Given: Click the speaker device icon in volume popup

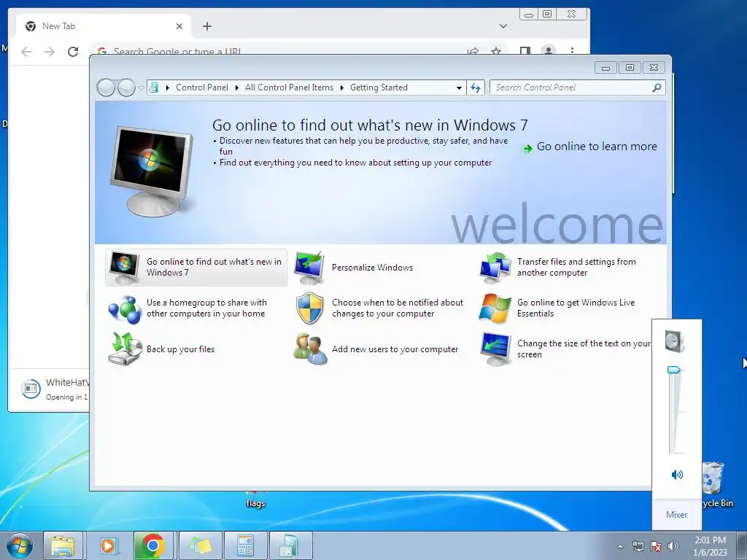Looking at the screenshot, I should 675,341.
